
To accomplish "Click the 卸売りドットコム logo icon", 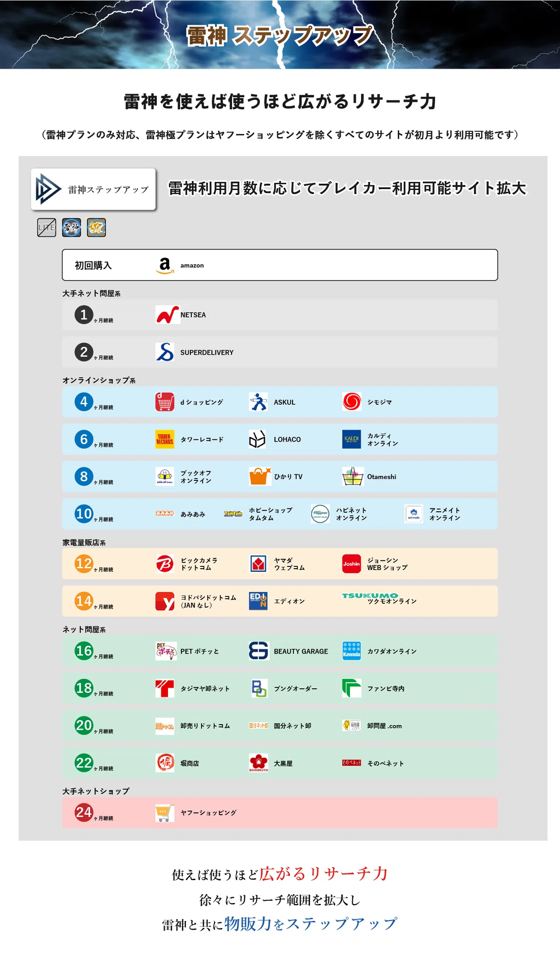I will (165, 726).
